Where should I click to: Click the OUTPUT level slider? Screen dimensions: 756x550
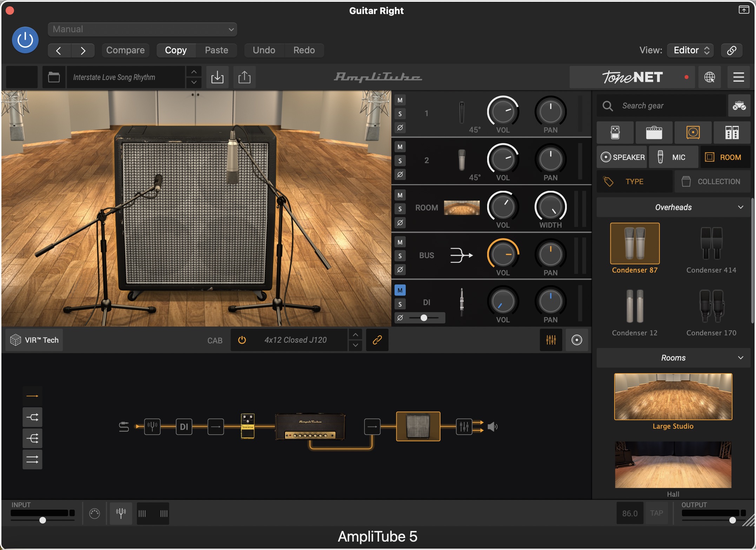click(714, 520)
